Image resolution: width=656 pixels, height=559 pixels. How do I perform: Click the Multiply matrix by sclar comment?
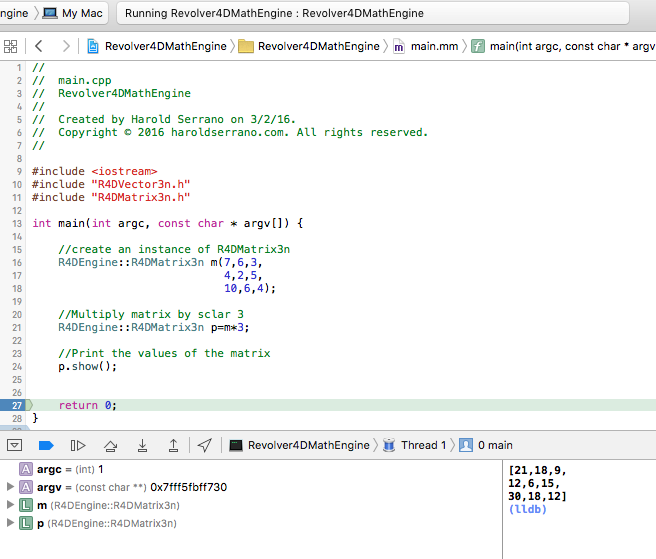(151, 315)
